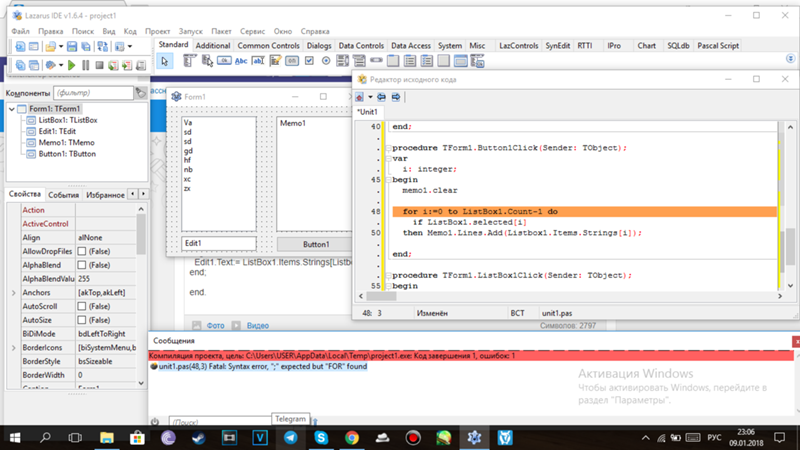Enable the AutoScroll property checkbox
Viewport: 800px width, 450px height.
(82, 307)
